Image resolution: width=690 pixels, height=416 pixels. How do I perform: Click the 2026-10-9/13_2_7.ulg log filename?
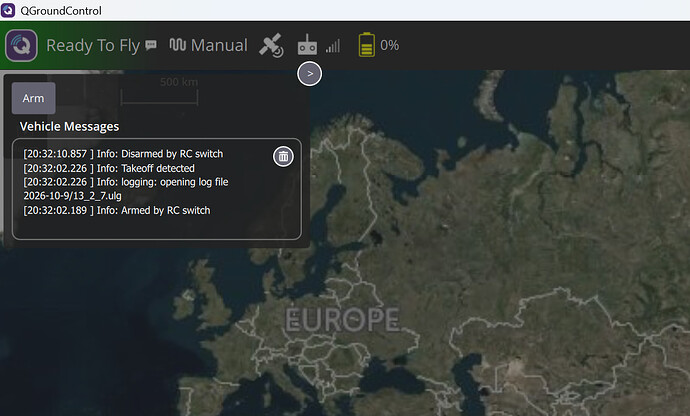pos(73,196)
